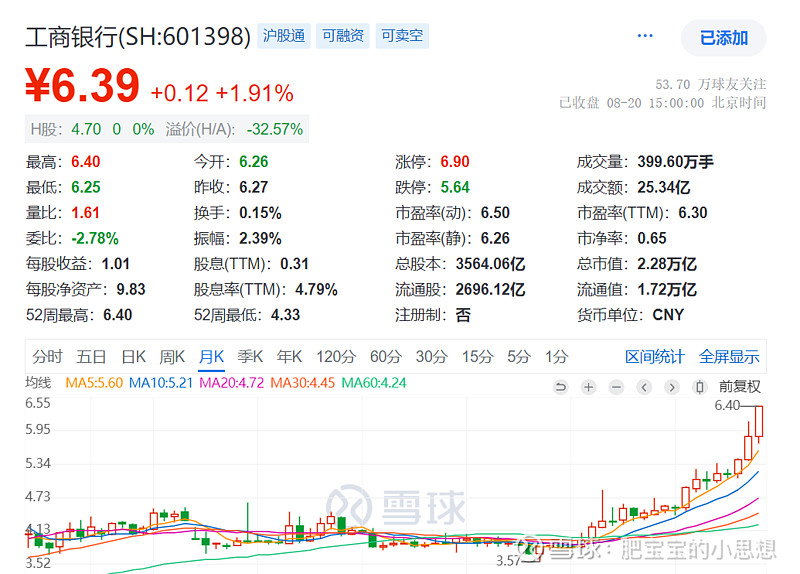Open the three-dot more options menu
The image size is (800, 574).
645,36
